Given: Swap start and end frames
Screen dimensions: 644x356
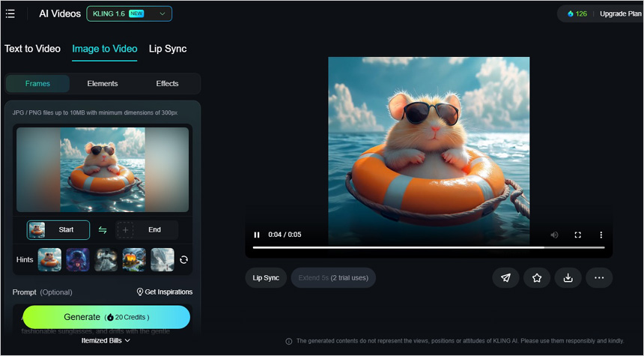Looking at the screenshot, I should 103,230.
